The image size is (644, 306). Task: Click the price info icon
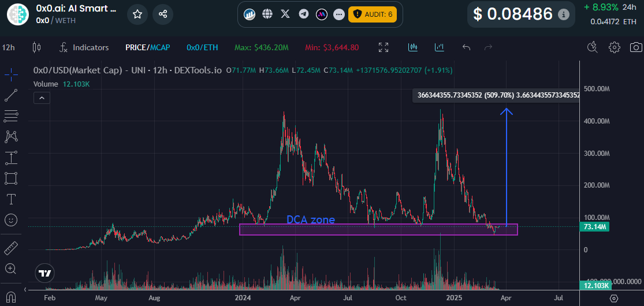[564, 14]
